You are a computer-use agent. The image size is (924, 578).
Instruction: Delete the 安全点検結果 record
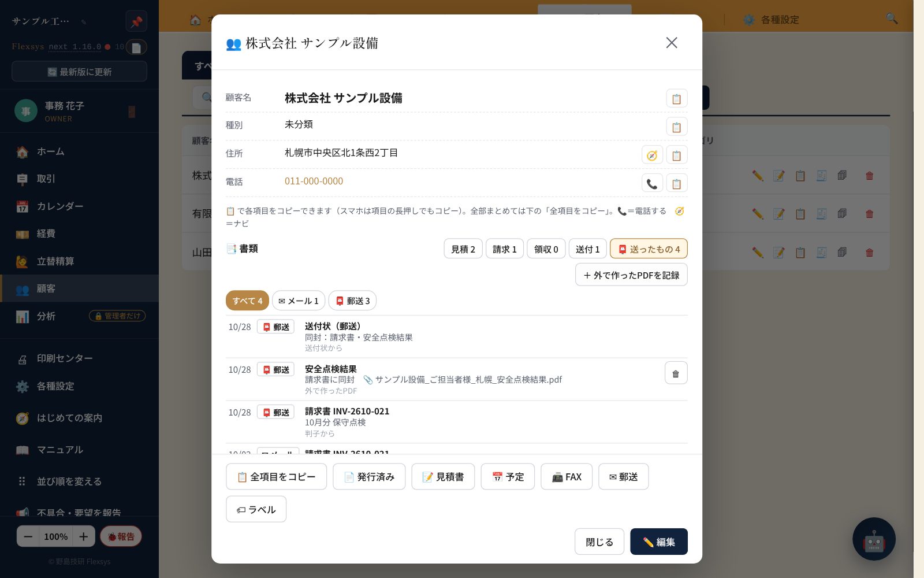676,373
